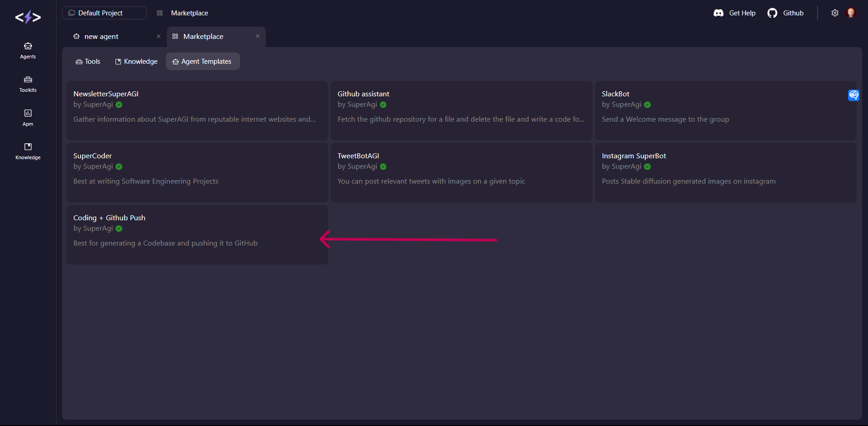
Task: Click 'Gather information about SuperAGI' description
Action: click(195, 119)
